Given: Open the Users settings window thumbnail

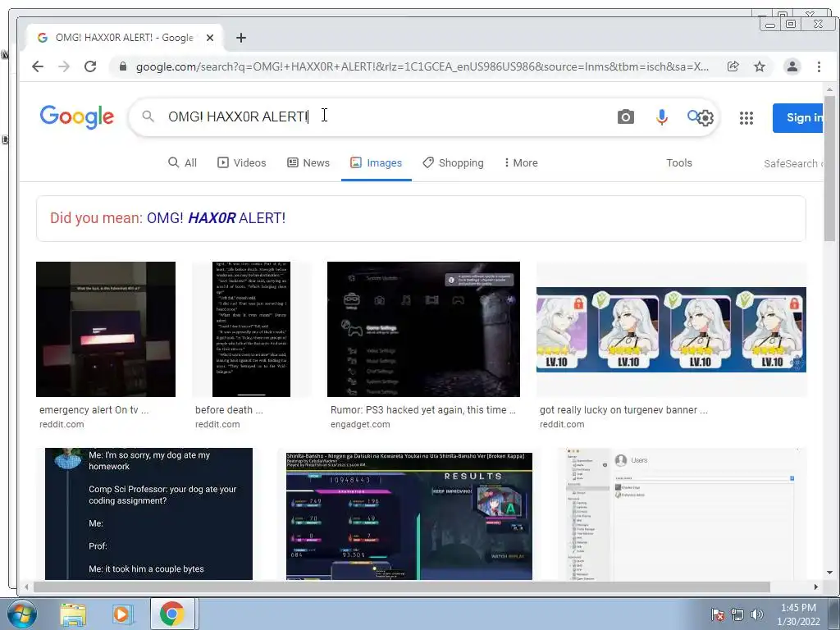Looking at the screenshot, I should [682, 514].
